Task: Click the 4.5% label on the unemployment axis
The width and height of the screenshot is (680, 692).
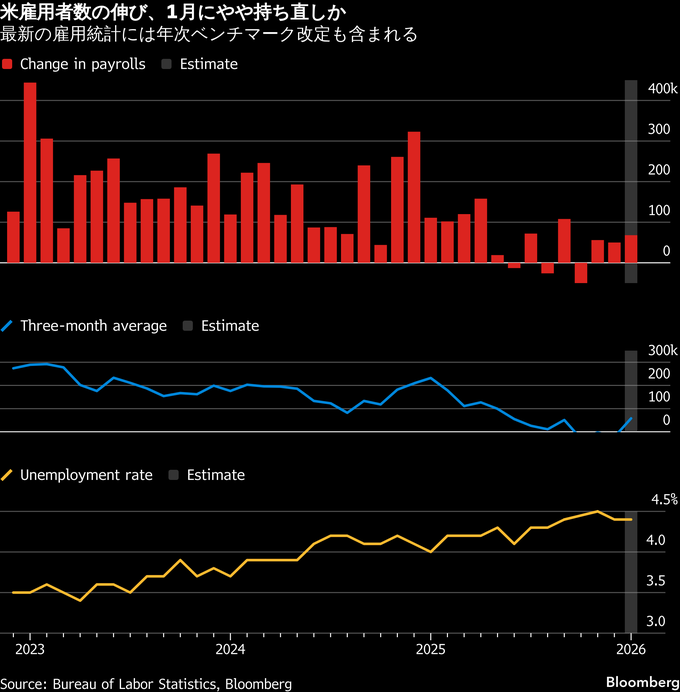Action: point(664,499)
